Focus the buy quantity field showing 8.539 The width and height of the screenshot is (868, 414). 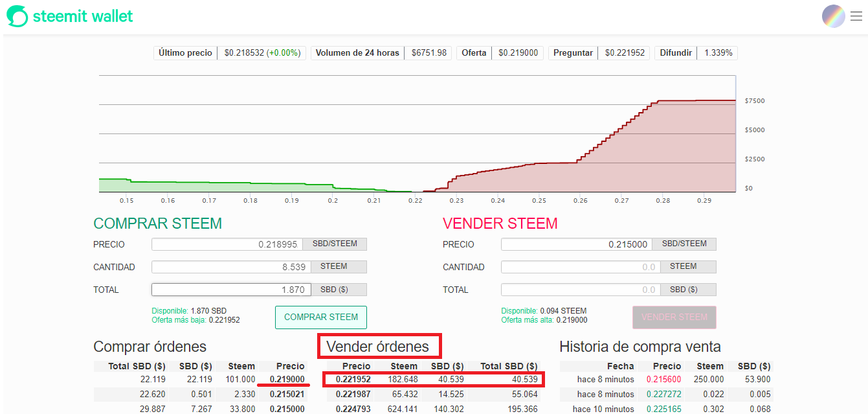tap(231, 267)
